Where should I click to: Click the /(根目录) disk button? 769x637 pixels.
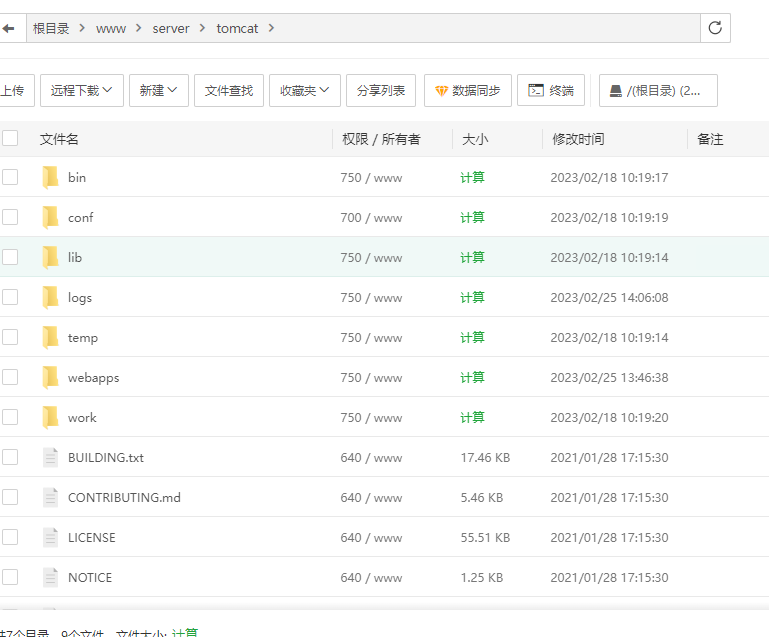(x=658, y=91)
